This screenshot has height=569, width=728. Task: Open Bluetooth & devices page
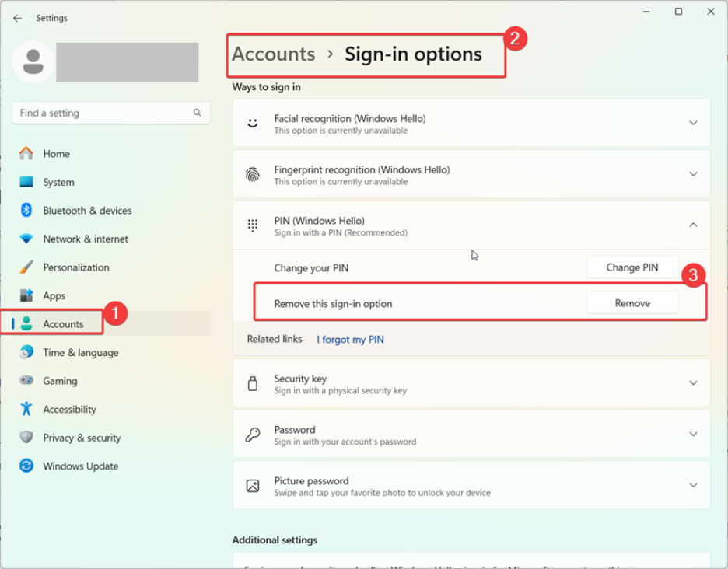(x=111, y=210)
